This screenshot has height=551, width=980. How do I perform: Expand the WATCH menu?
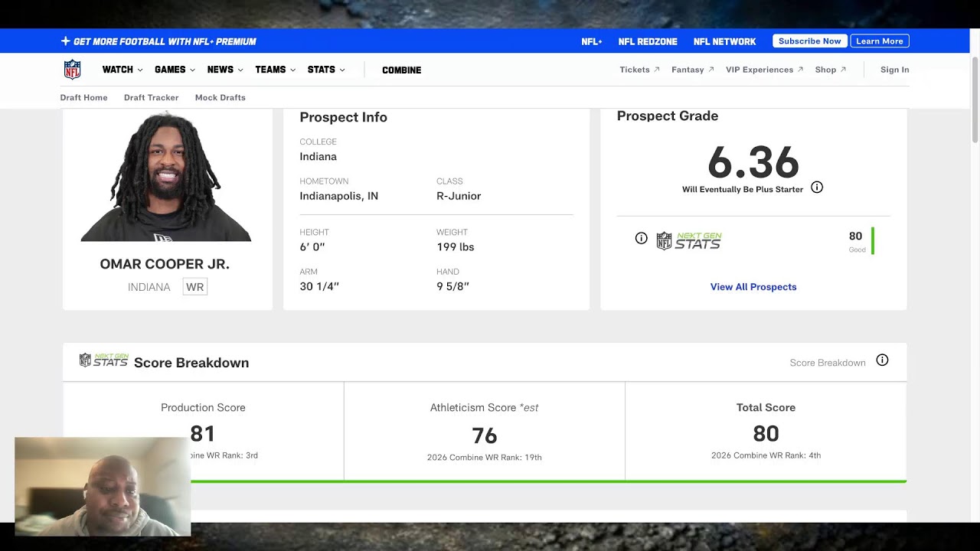(x=122, y=70)
